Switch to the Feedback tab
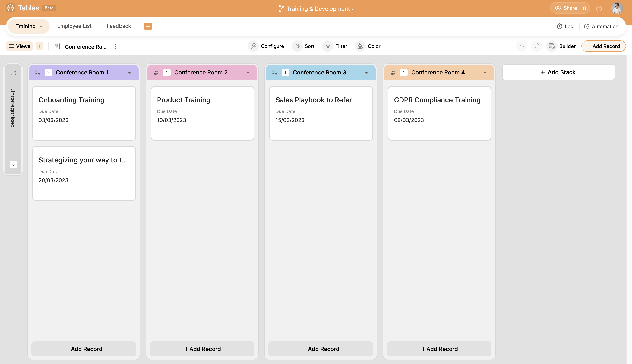Screen dimensions: 632x364 [x=119, y=26]
